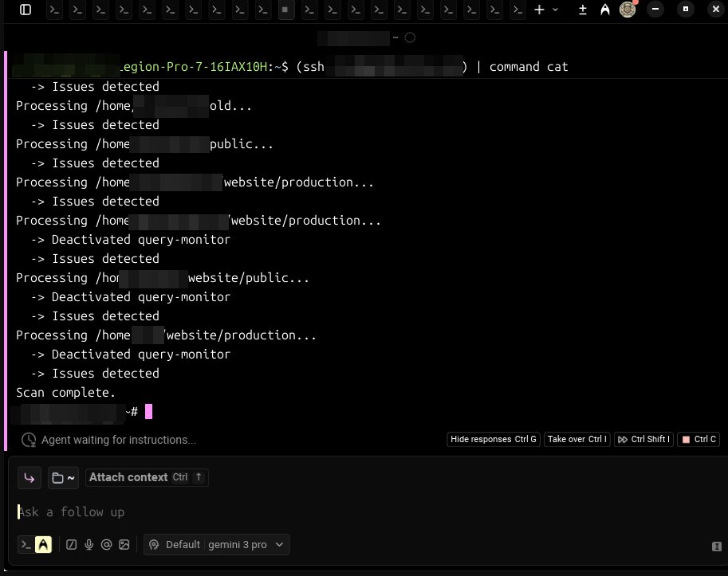This screenshot has width=728, height=576.
Task: Open the plus-minus diff icon
Action: (583, 10)
